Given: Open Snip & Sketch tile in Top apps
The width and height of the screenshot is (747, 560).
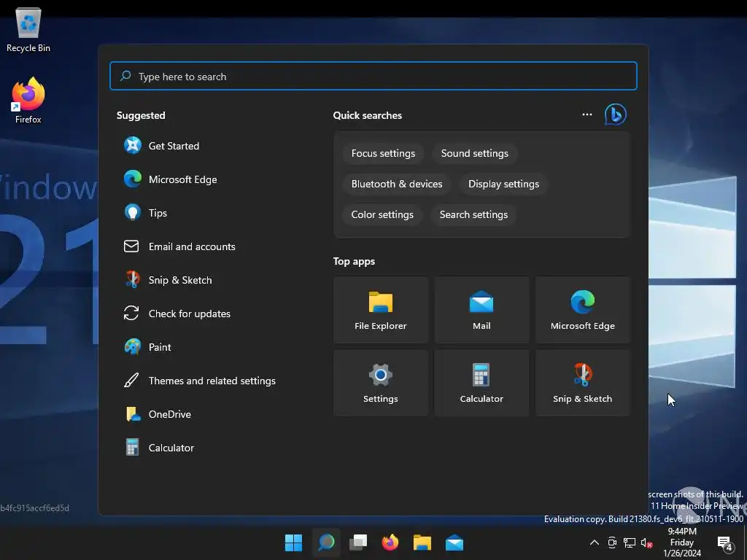Looking at the screenshot, I should click(583, 383).
